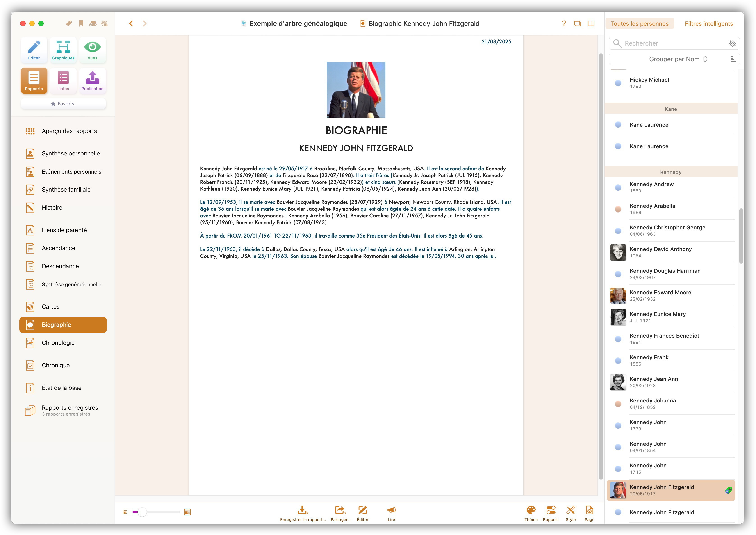The image size is (756, 535).
Task: Open search settings gear icon
Action: tap(733, 43)
